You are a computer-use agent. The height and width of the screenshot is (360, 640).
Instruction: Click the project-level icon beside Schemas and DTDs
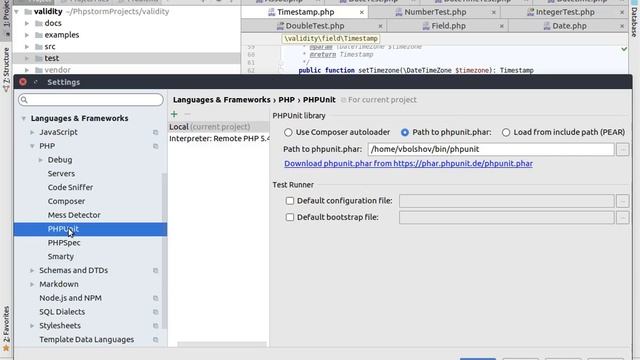(156, 271)
